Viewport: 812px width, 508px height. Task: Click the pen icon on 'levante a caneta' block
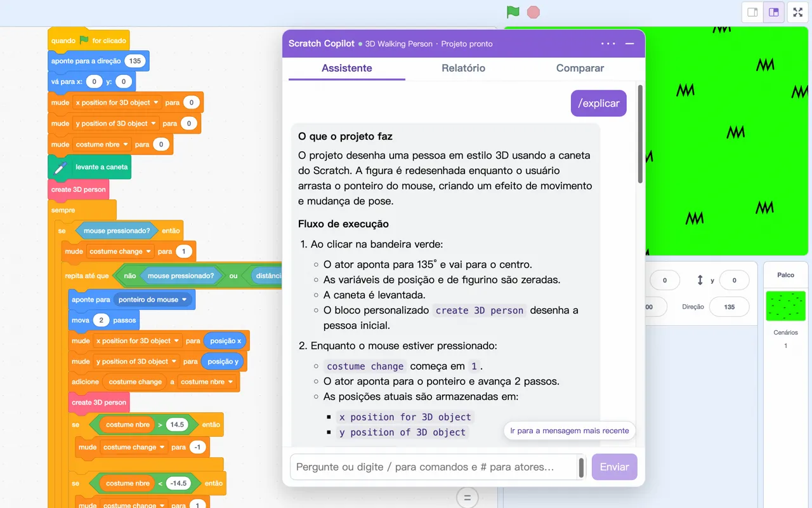(61, 167)
